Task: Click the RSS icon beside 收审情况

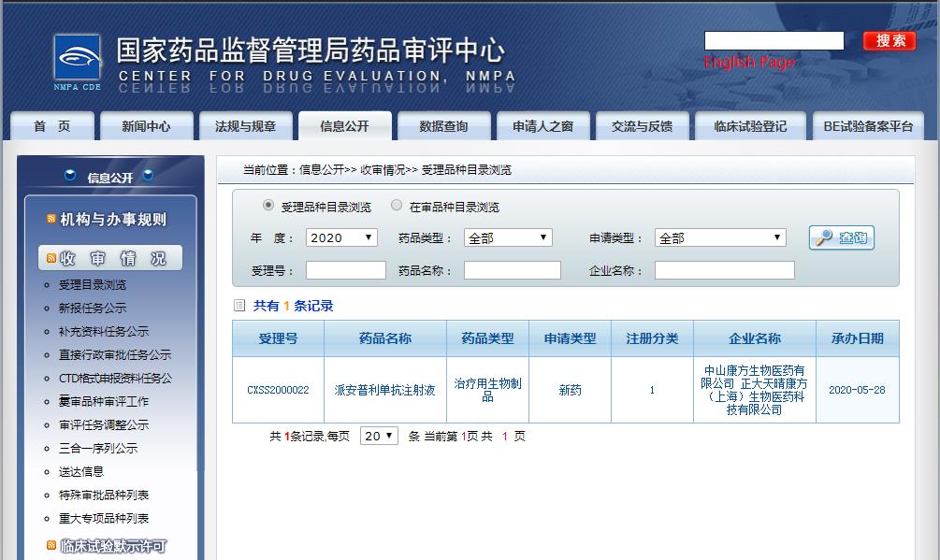Action: coord(51,258)
